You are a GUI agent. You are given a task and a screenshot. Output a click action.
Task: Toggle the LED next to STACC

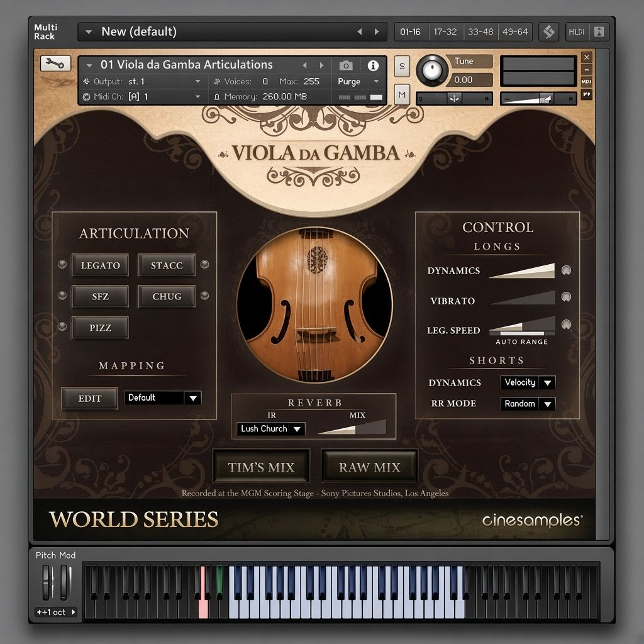[204, 264]
